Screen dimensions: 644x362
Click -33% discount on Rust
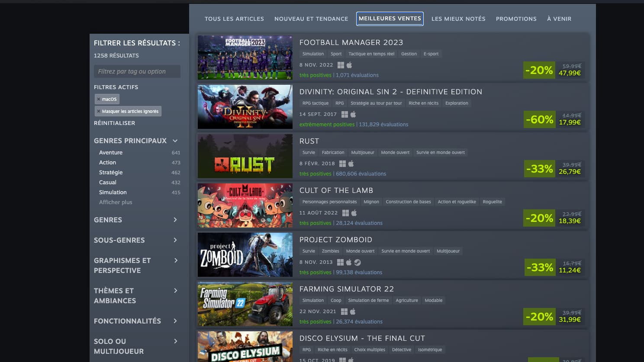pyautogui.click(x=539, y=169)
